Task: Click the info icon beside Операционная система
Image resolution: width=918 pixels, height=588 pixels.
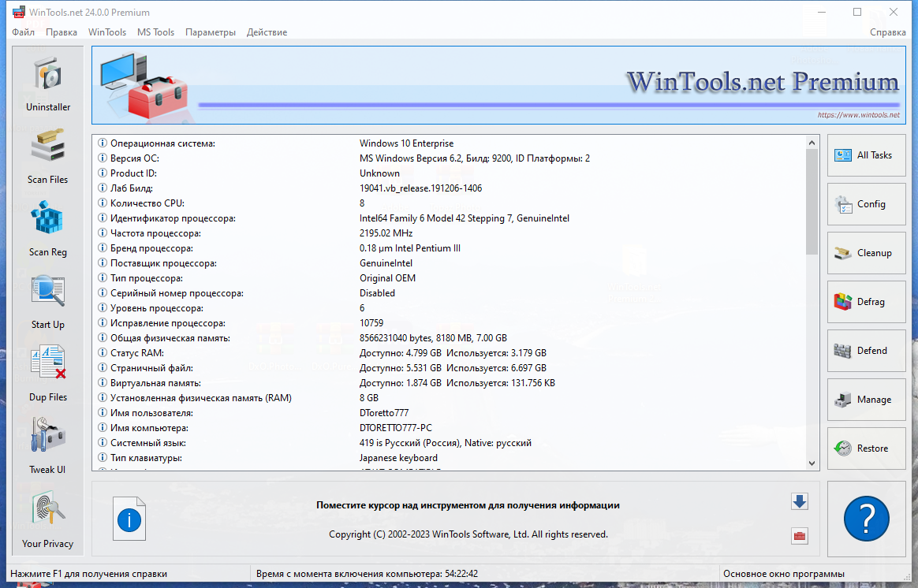Action: tap(103, 143)
